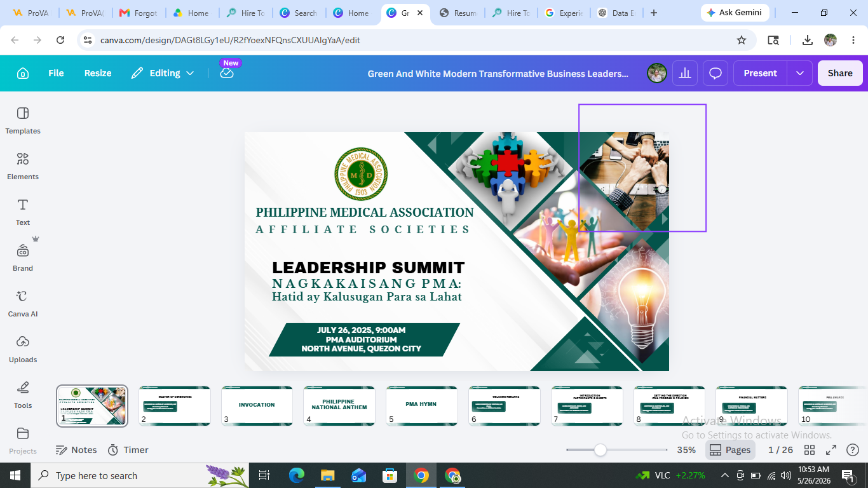
Task: Open a new Chrome tab
Action: click(x=654, y=13)
